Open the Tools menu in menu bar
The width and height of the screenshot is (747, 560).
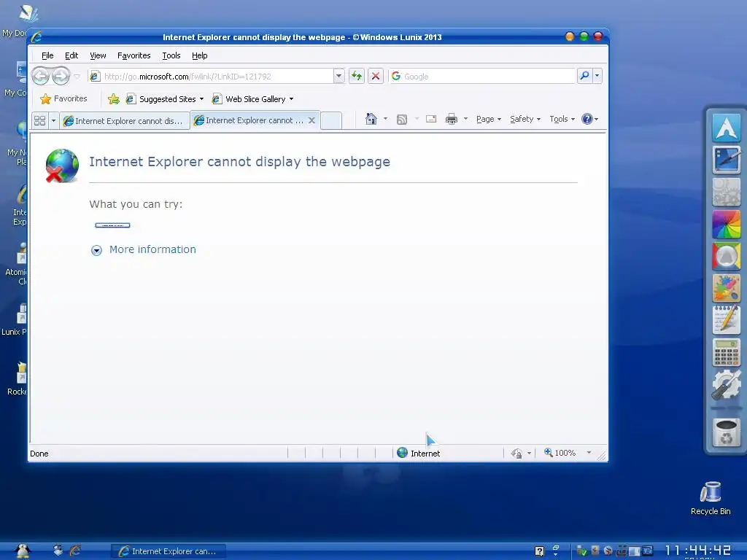click(x=171, y=55)
